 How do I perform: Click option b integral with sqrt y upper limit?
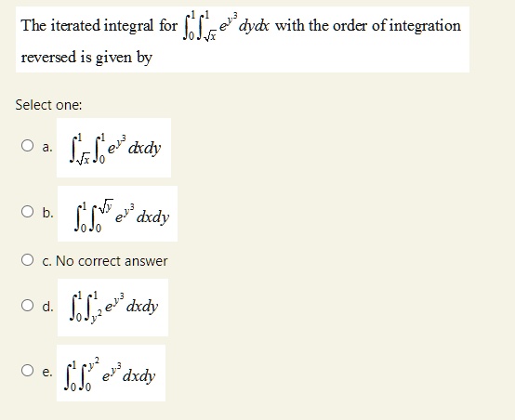[117, 214]
